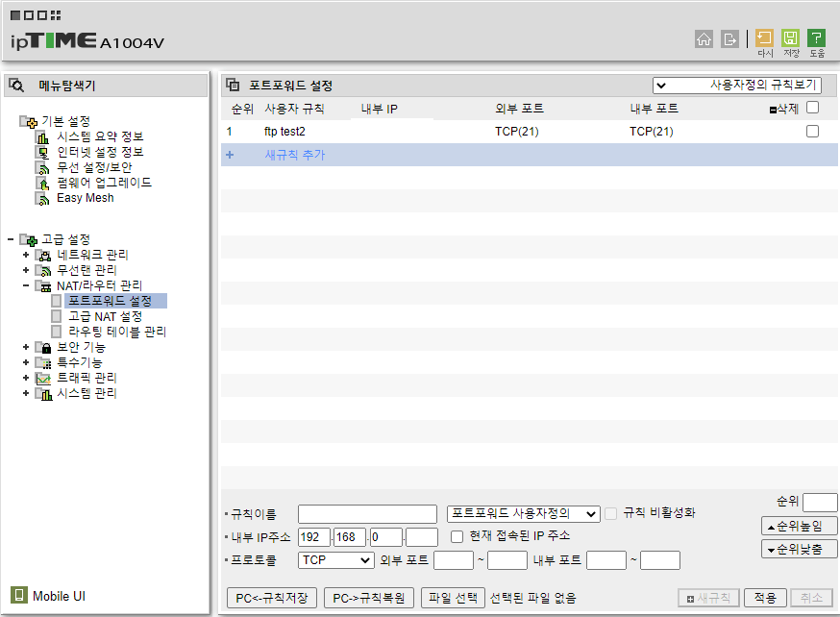840x617 pixels.
Task: Click the 고급 설정 folder icon
Action: coord(29,239)
